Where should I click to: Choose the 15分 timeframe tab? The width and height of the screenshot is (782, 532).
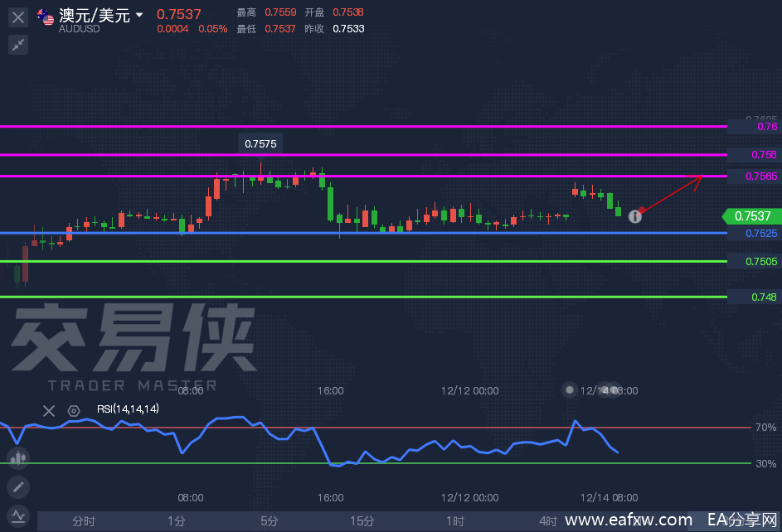pos(362,521)
